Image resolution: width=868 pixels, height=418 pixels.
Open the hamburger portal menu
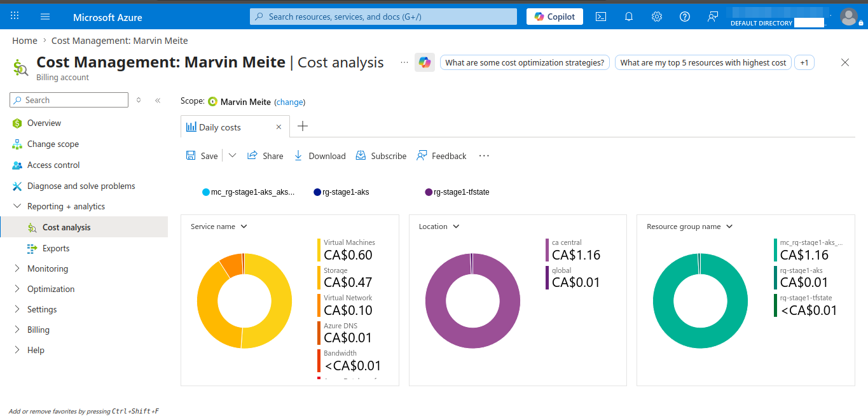(x=45, y=17)
